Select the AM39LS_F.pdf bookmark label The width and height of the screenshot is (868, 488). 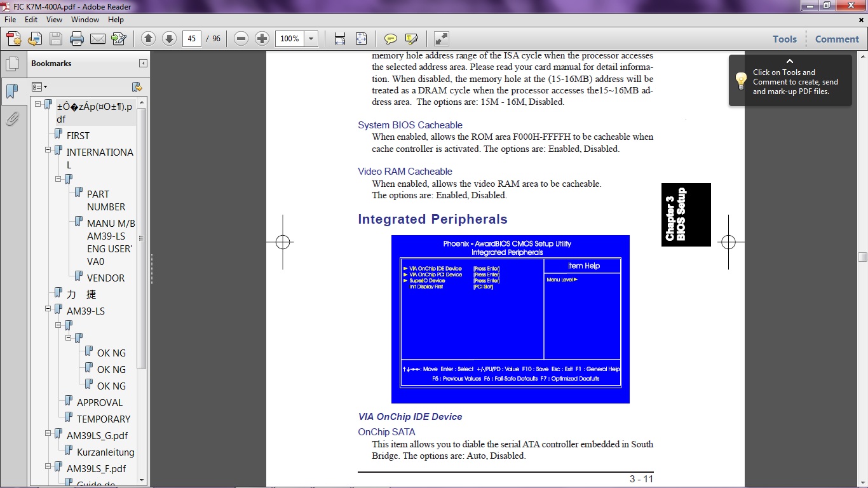(x=97, y=468)
